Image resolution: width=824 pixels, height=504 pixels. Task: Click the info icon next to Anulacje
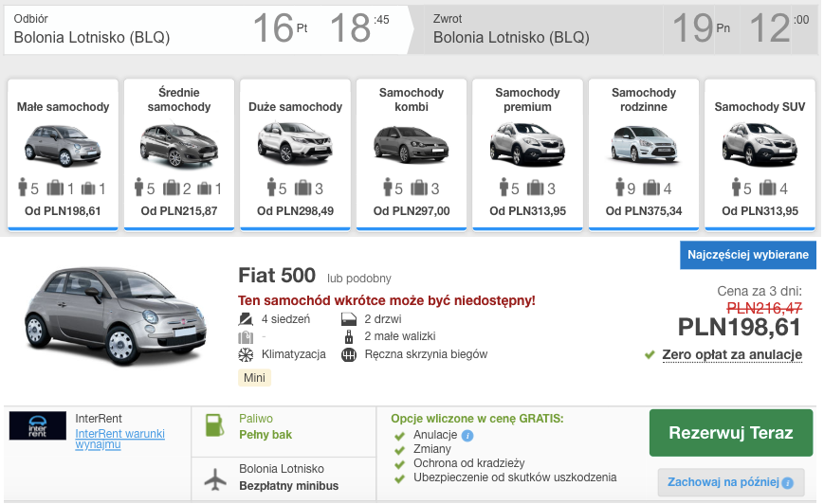coord(467,435)
